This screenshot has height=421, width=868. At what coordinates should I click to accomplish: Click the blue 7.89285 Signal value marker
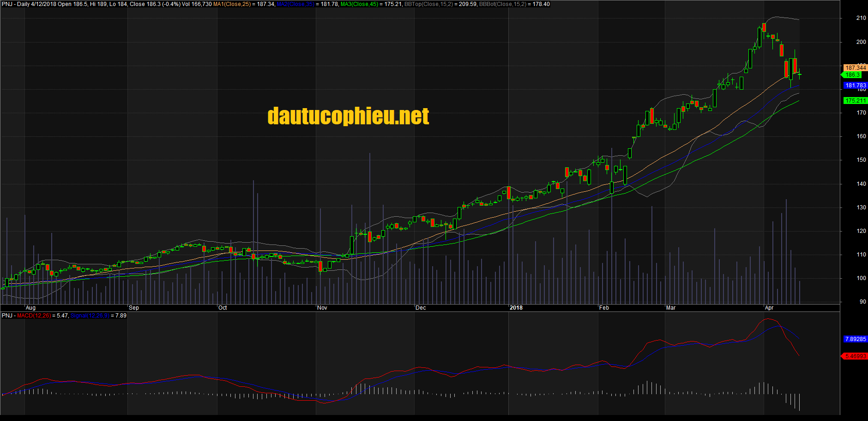(x=855, y=339)
